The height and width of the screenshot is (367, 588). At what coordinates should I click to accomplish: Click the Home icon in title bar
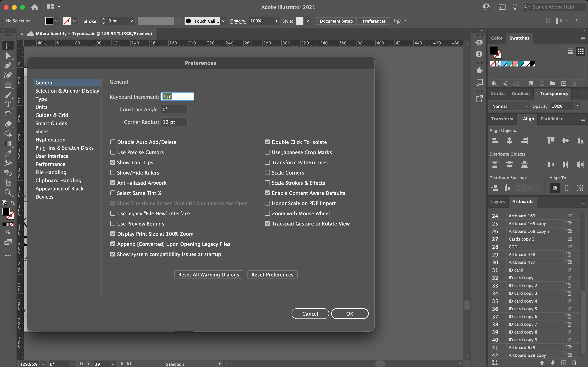tap(35, 7)
